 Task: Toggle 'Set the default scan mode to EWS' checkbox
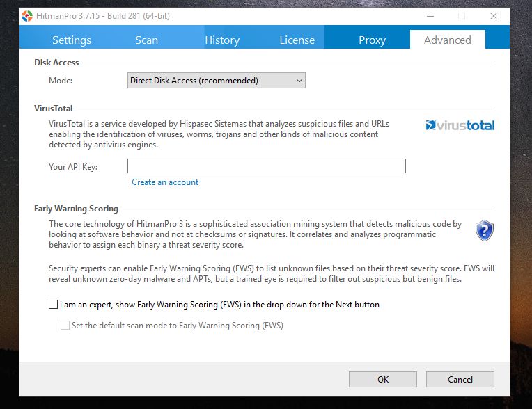pyautogui.click(x=65, y=326)
